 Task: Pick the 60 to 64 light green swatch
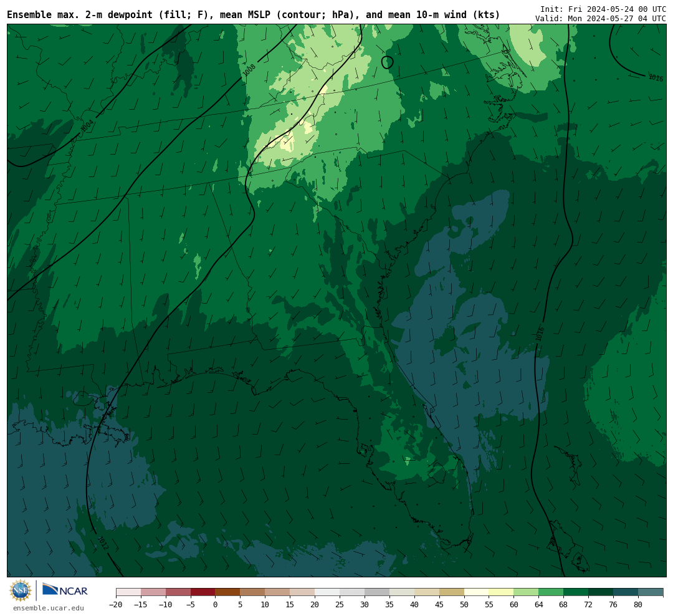click(x=527, y=592)
